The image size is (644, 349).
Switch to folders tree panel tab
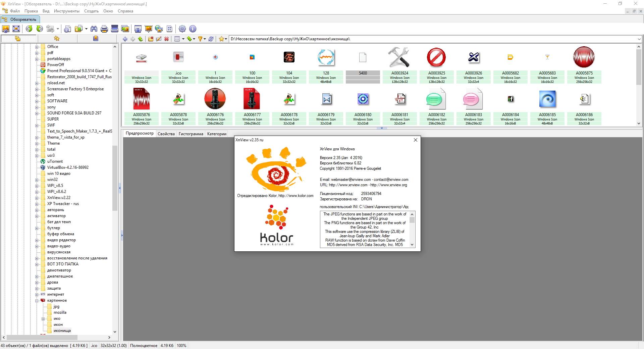point(17,39)
